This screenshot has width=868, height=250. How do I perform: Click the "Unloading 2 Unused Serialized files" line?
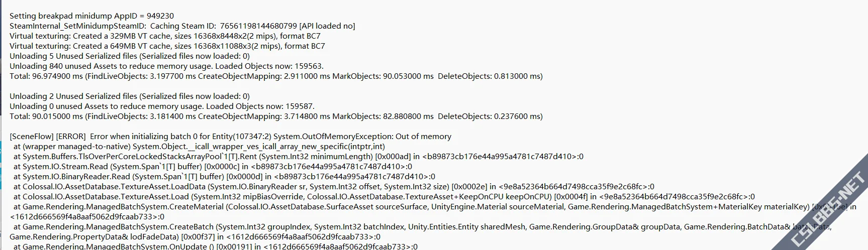129,96
